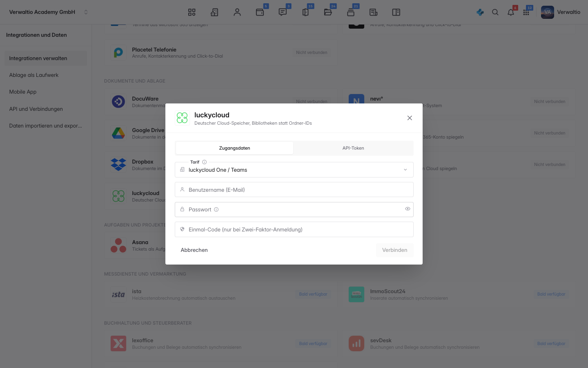
Task: Open the door icon with badge 15
Action: coord(305,12)
